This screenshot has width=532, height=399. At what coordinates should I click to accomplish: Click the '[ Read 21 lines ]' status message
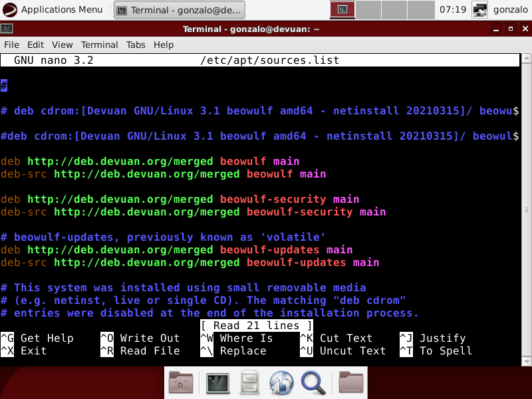coord(257,326)
